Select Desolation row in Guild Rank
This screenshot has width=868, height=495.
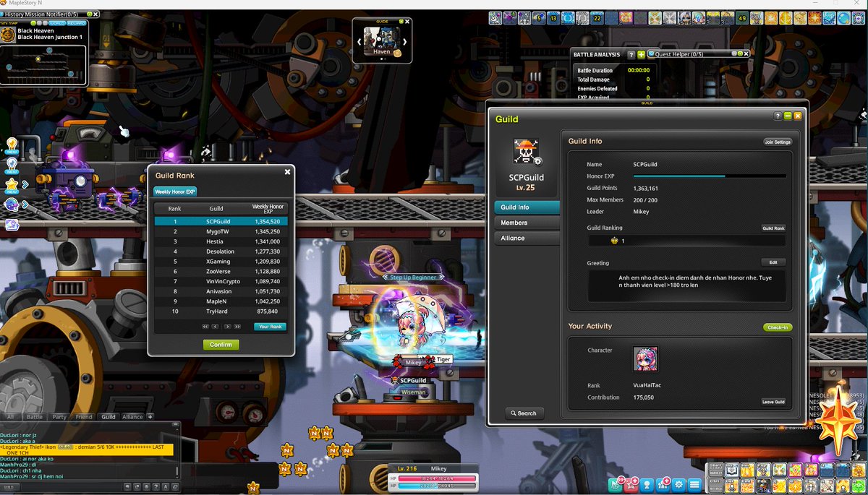coord(221,251)
